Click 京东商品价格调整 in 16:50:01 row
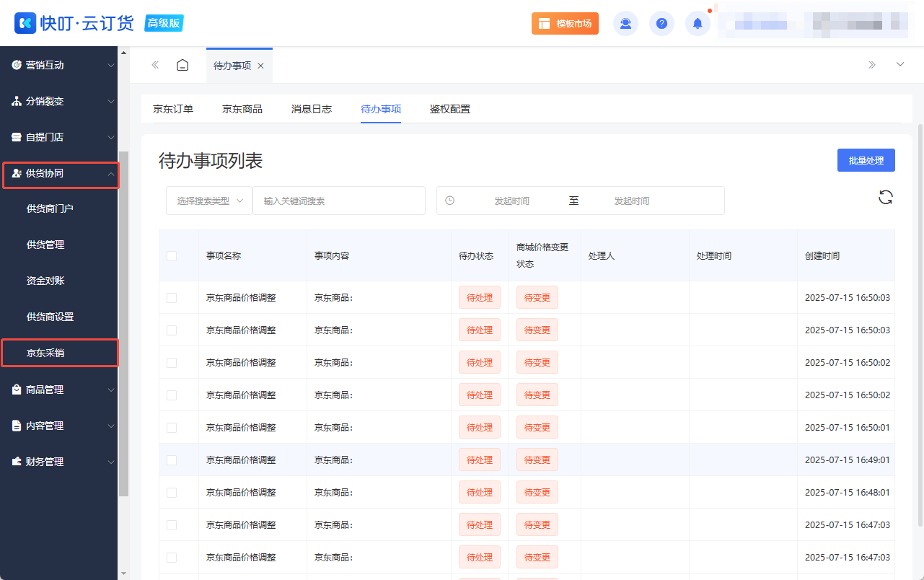The height and width of the screenshot is (580, 924). coord(241,427)
